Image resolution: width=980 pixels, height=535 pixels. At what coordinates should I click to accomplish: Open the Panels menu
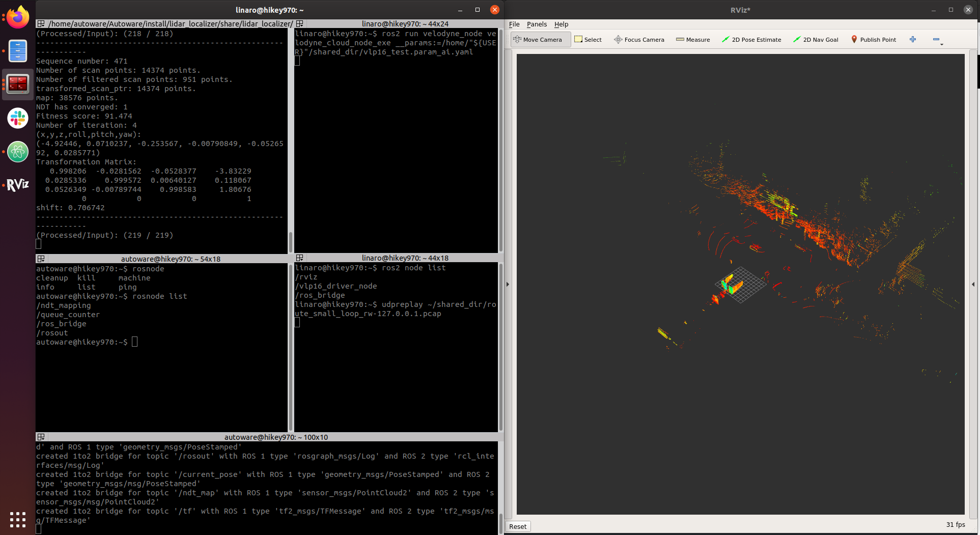(x=537, y=24)
